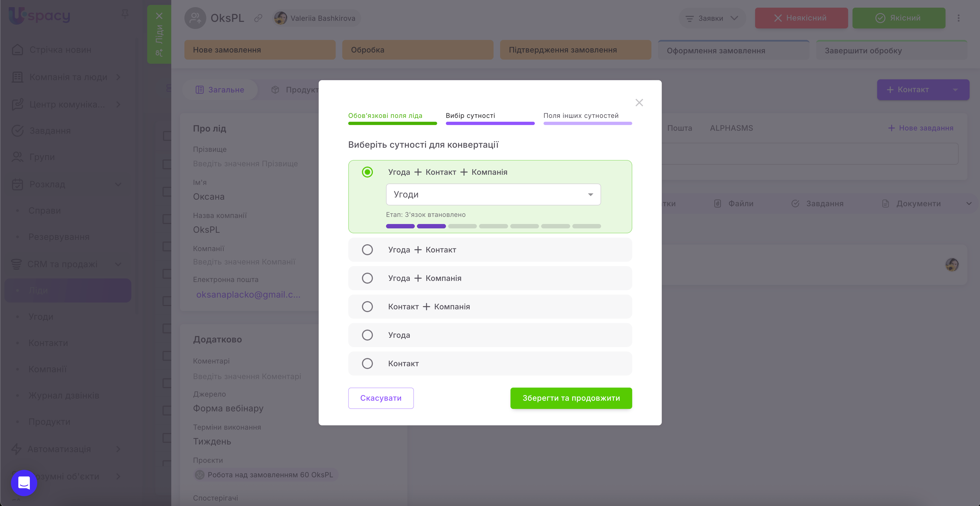Choose the Угода only radio option
This screenshot has height=506, width=980.
[367, 335]
